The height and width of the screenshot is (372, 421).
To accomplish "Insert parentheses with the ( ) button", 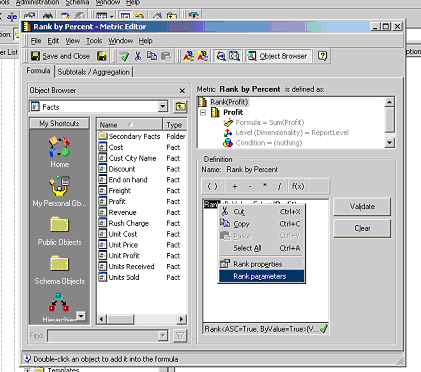I will coord(212,186).
